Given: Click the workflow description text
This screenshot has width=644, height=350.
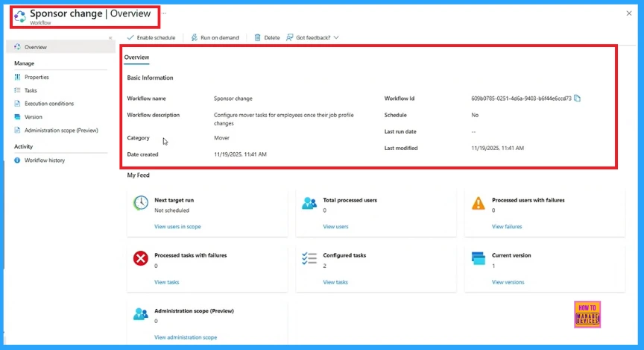Looking at the screenshot, I should pos(283,119).
